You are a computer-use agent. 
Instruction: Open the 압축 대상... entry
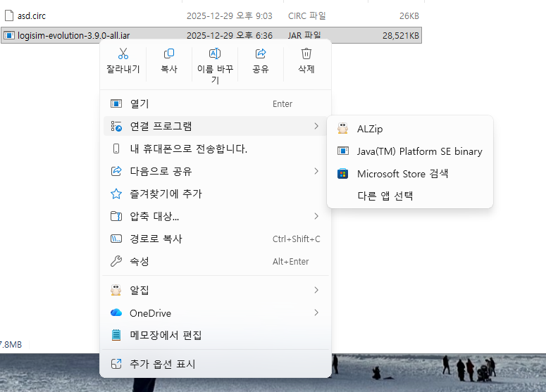click(x=216, y=216)
